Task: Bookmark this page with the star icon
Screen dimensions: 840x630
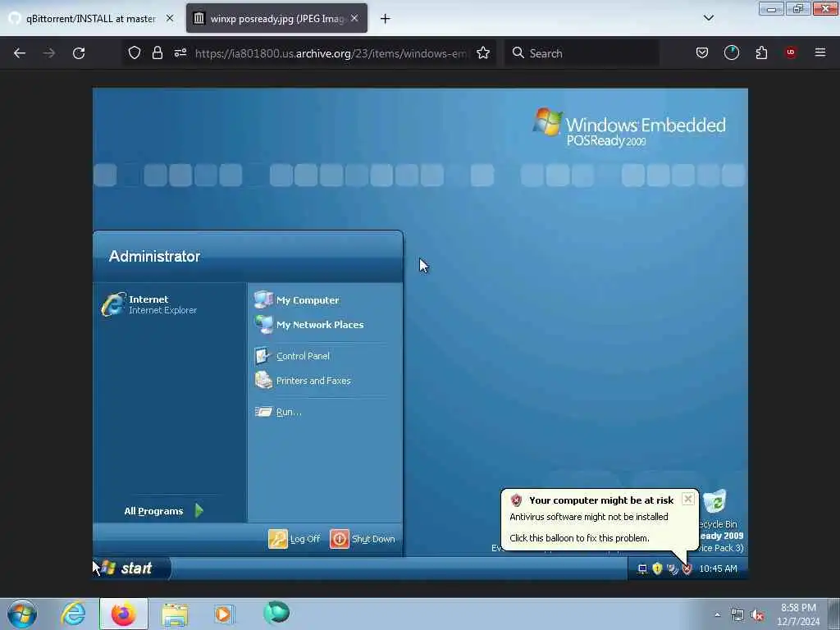Action: coord(483,53)
